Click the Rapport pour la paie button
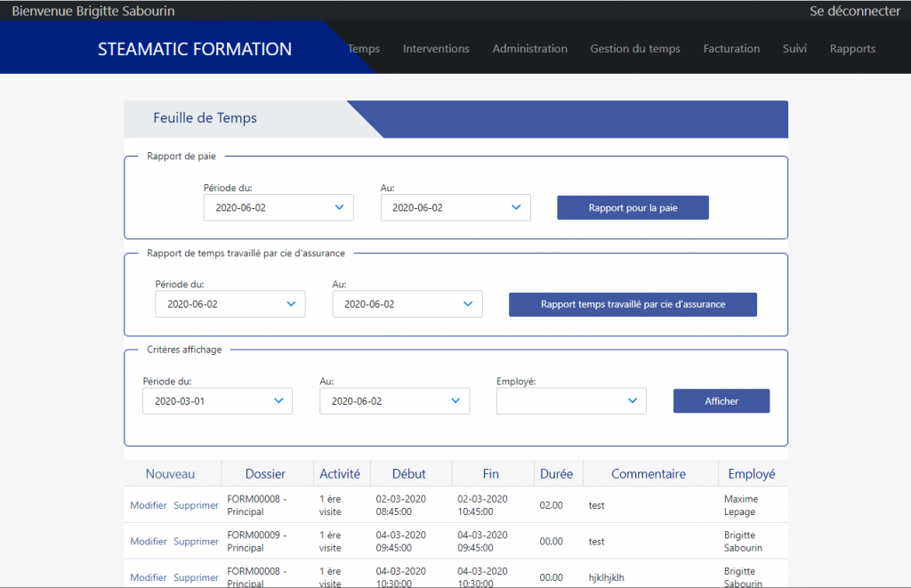911x588 pixels. pyautogui.click(x=633, y=207)
